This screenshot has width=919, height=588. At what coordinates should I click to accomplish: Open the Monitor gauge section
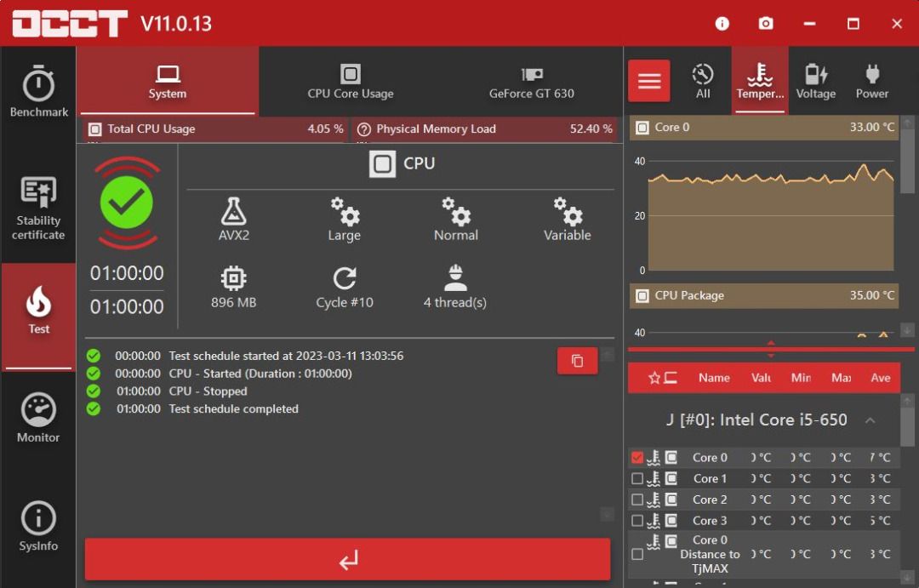(38, 418)
